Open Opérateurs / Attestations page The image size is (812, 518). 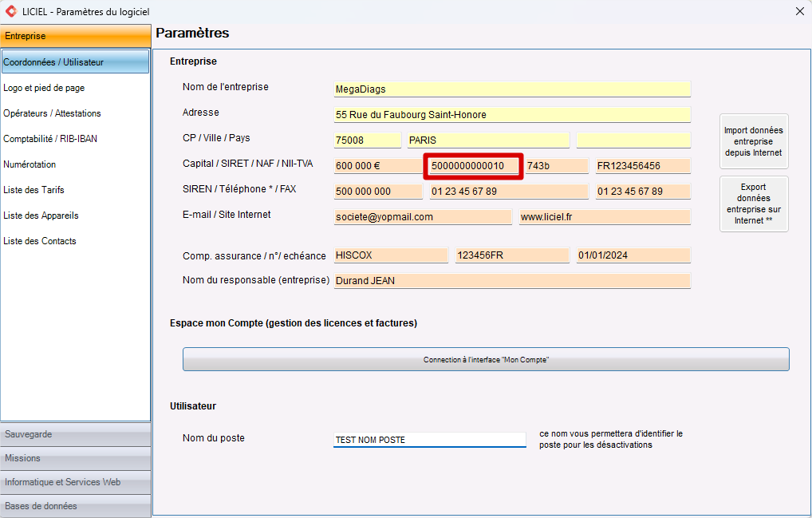click(x=52, y=113)
